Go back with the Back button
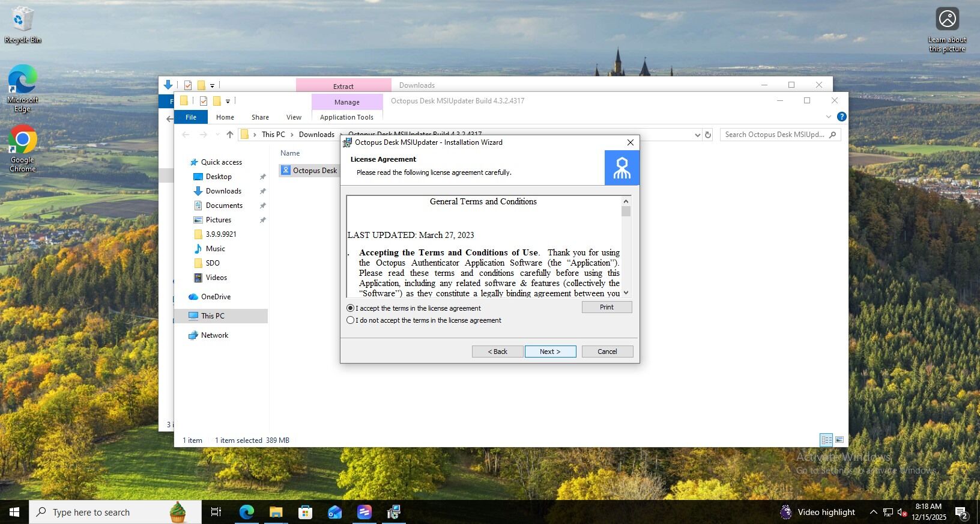The height and width of the screenshot is (524, 980). click(x=497, y=352)
